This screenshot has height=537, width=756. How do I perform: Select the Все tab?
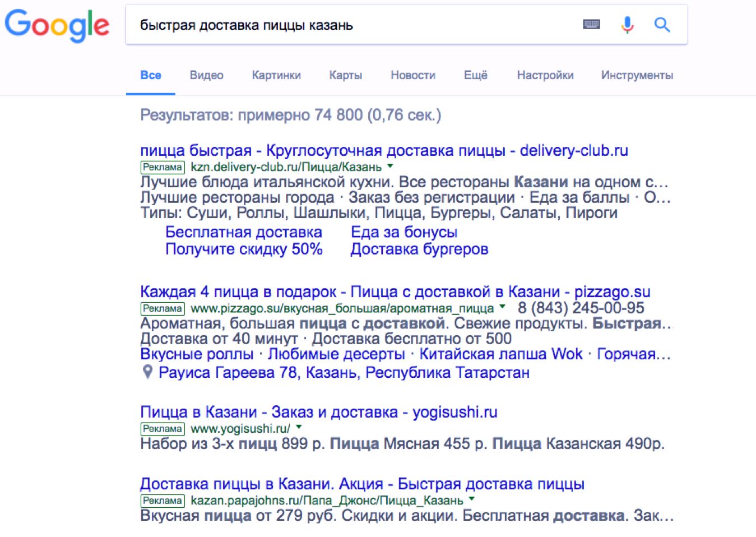click(x=151, y=75)
